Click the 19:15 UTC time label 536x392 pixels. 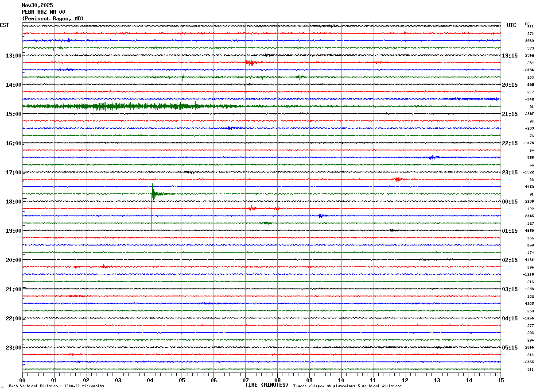click(510, 56)
